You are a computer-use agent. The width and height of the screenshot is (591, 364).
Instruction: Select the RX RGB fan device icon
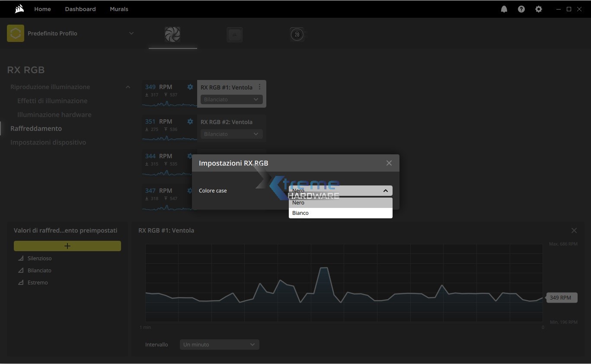(x=173, y=34)
